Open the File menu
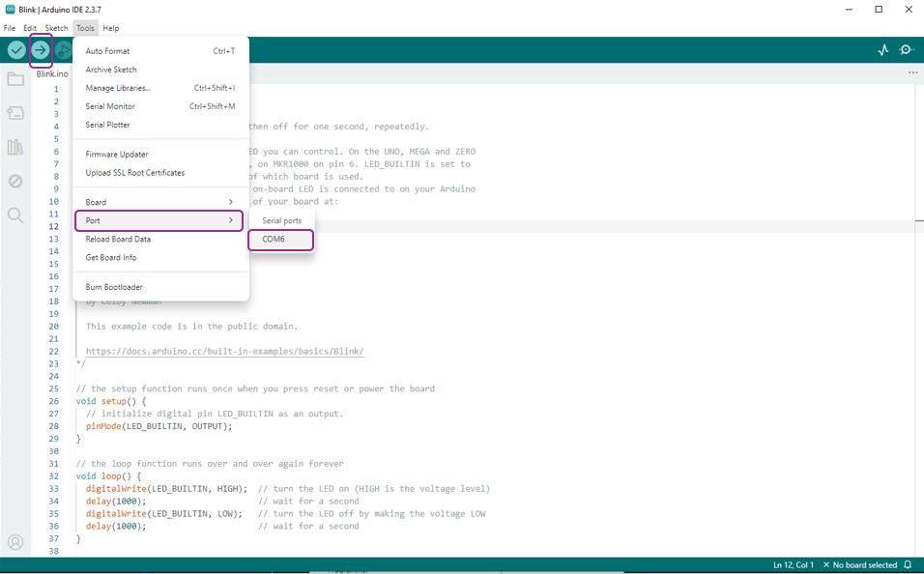Image resolution: width=924 pixels, height=574 pixels. [10, 28]
